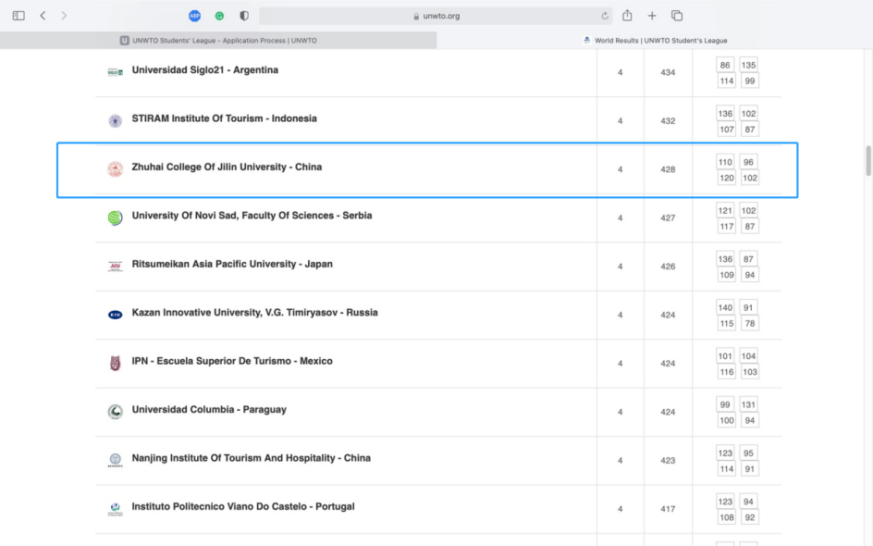
Task: Open Kazan Innovative University - Russia entry
Action: [x=254, y=312]
